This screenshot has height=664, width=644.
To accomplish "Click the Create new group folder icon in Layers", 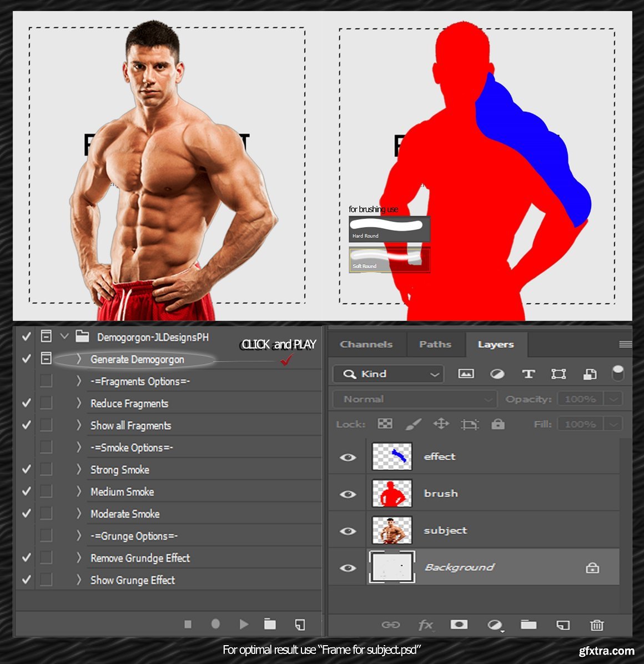I will [x=528, y=625].
